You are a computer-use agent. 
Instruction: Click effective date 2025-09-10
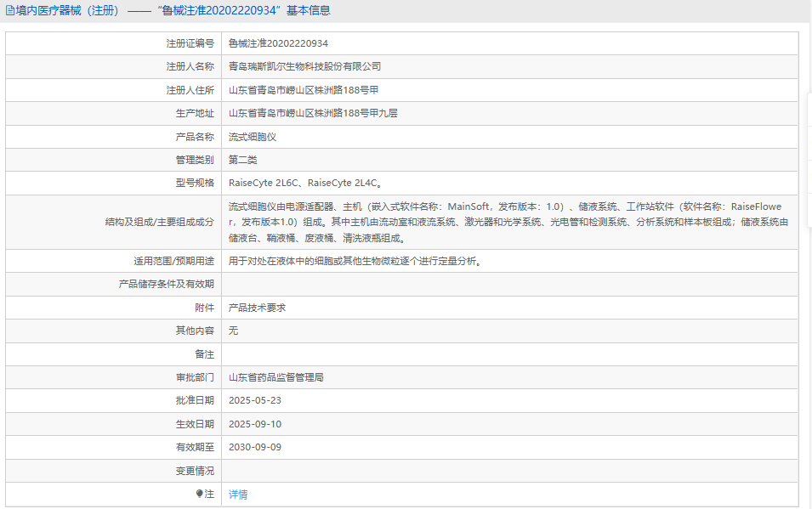click(255, 424)
